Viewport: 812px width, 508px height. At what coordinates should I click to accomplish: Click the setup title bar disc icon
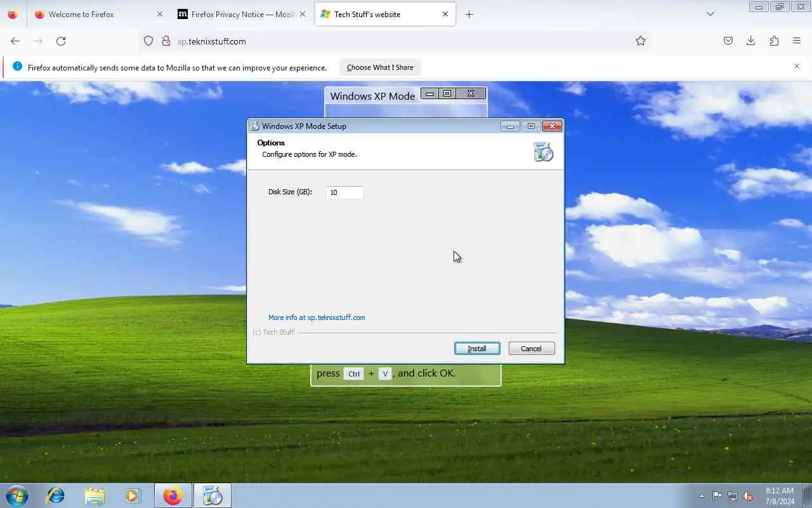tap(254, 126)
